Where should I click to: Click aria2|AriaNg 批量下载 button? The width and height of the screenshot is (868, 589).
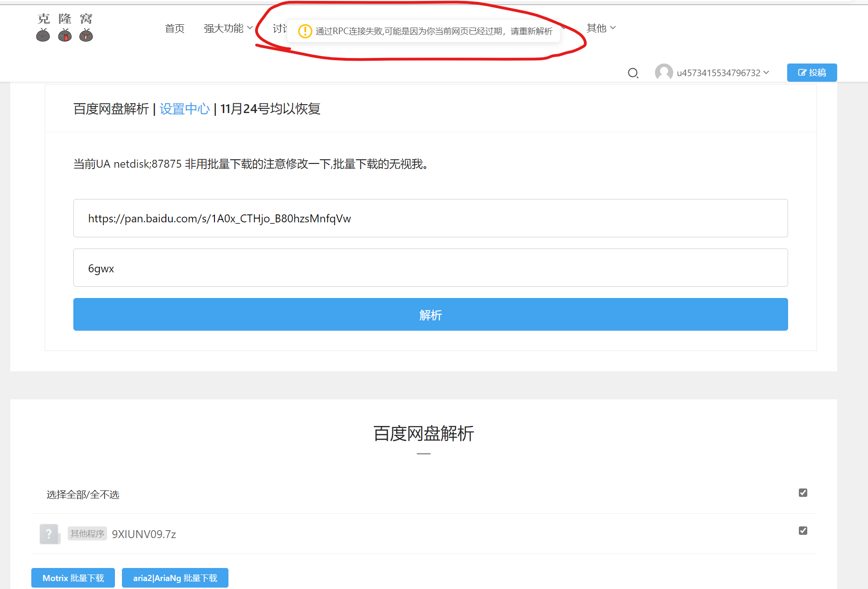175,578
